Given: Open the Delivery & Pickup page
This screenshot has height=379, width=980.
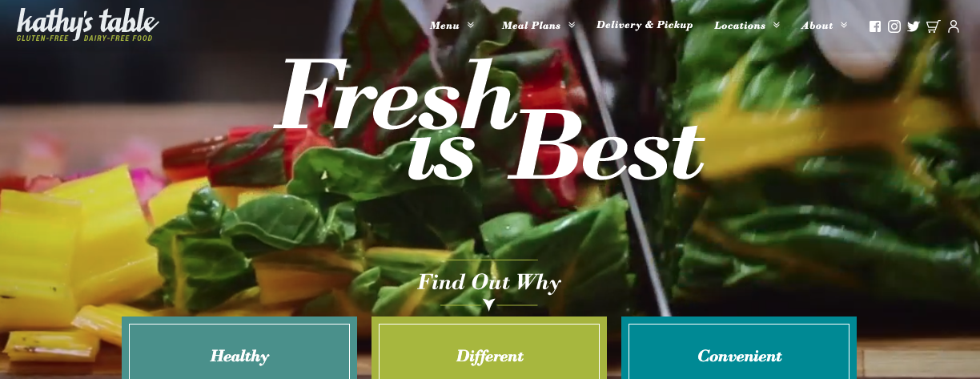Looking at the screenshot, I should coord(645,25).
